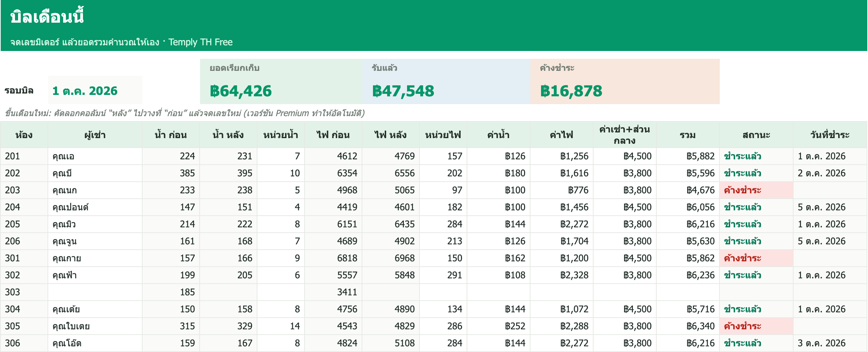Click empty tenant cell for room 303
868x352 pixels.
[95, 292]
